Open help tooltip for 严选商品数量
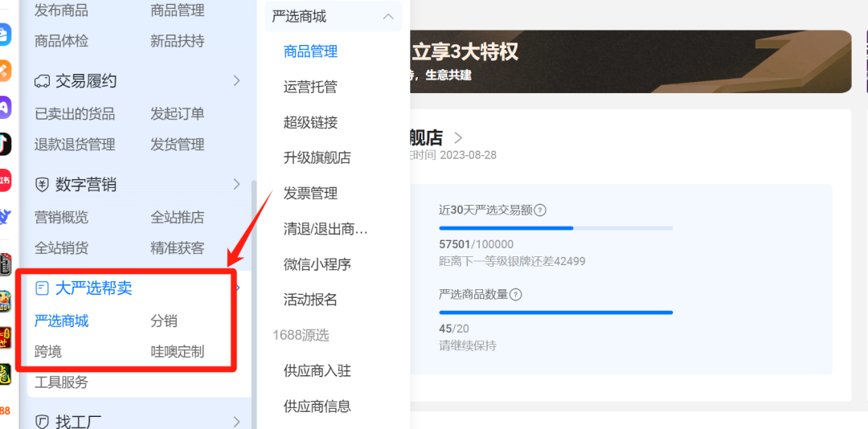The height and width of the screenshot is (429, 868). [515, 295]
